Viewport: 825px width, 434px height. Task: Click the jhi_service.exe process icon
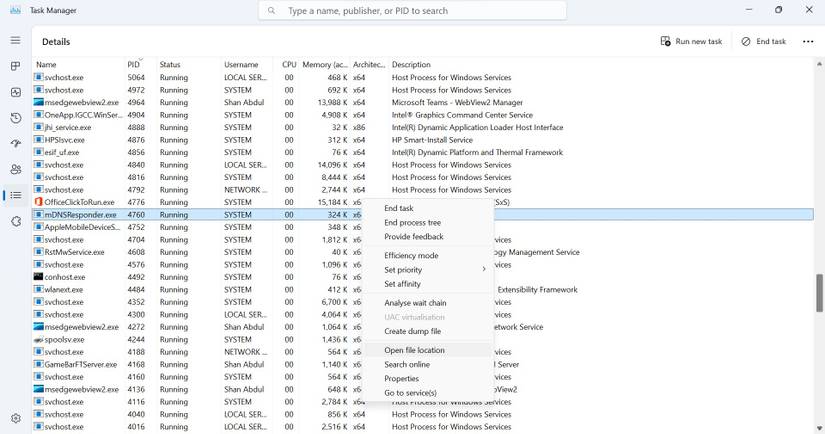(x=38, y=127)
